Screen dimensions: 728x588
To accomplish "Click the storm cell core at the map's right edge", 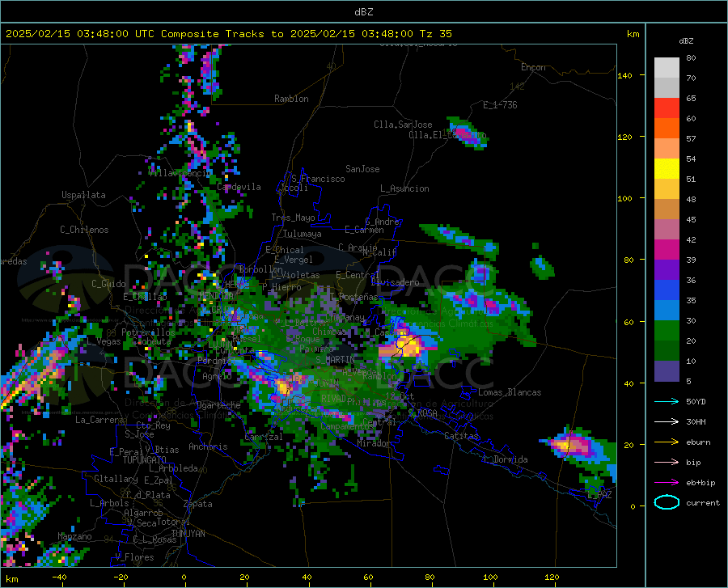I will pyautogui.click(x=569, y=446).
